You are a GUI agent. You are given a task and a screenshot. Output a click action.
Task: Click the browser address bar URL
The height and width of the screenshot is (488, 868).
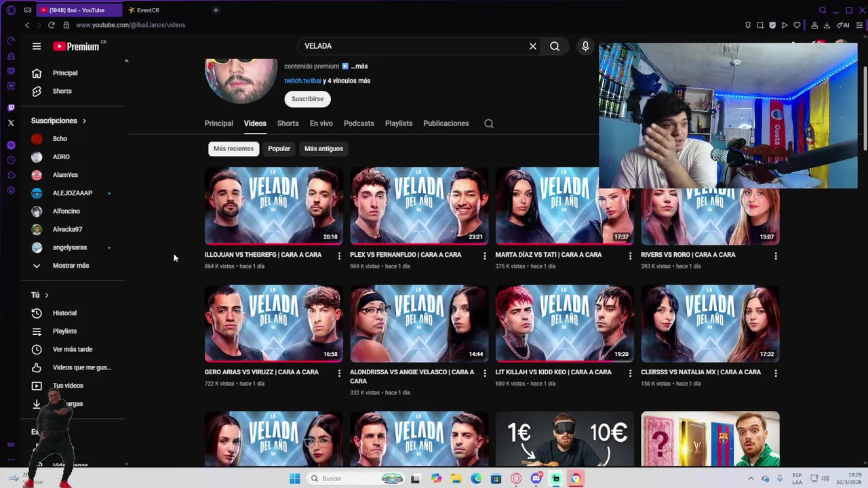click(x=130, y=25)
